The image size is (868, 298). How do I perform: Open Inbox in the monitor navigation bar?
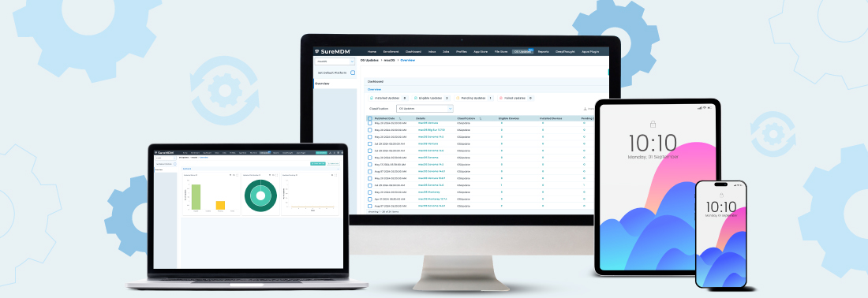pyautogui.click(x=432, y=51)
